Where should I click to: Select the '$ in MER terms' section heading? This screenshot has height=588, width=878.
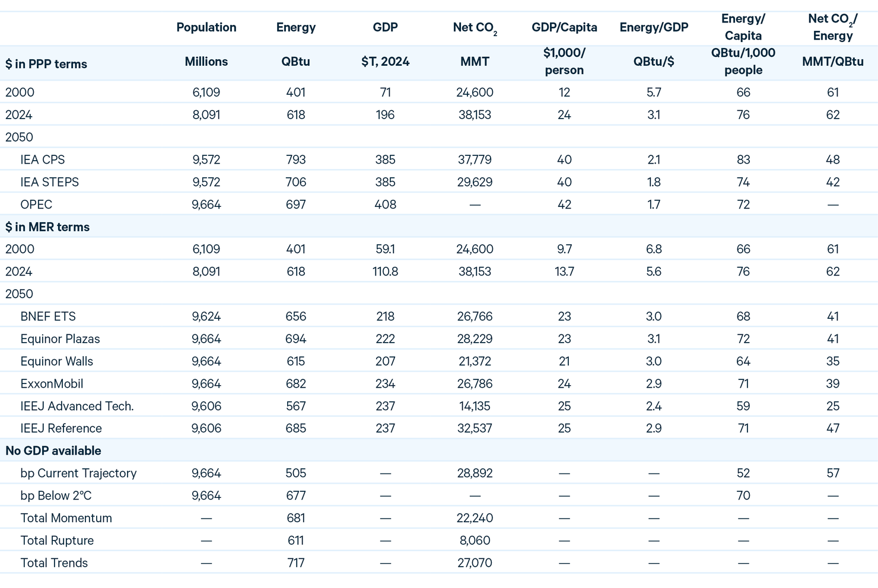[x=47, y=227]
